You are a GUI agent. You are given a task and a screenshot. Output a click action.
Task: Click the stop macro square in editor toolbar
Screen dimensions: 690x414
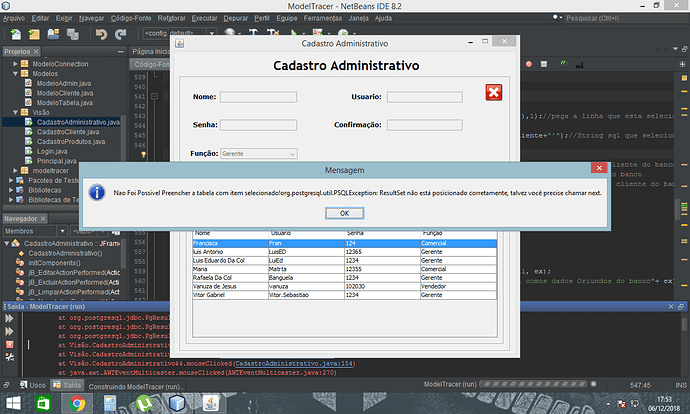pos(544,64)
